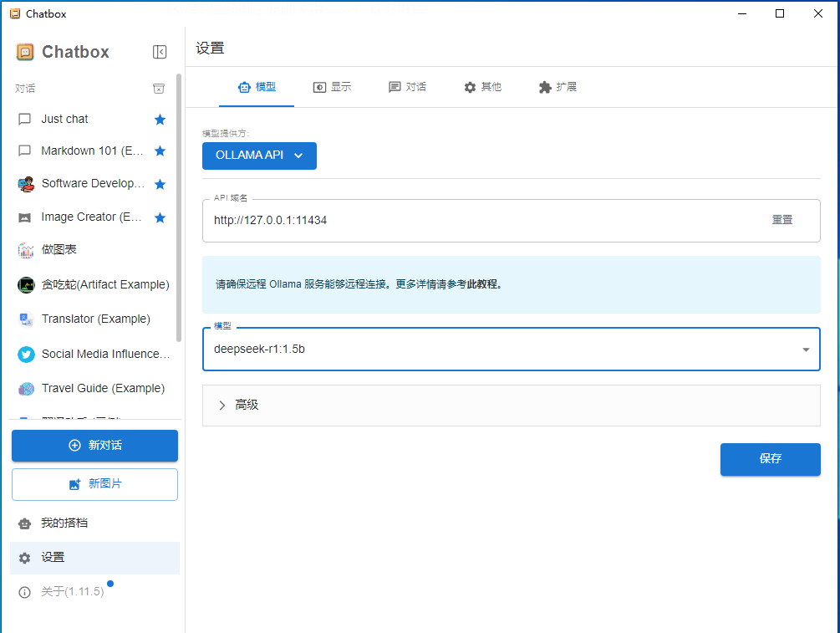This screenshot has height=633, width=840.
Task: Click the clear conversations archive icon
Action: point(159,89)
